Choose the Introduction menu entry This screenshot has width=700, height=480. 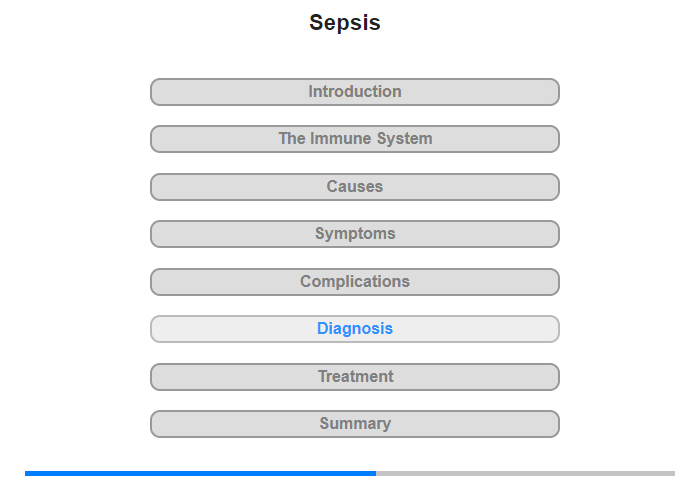(x=355, y=92)
